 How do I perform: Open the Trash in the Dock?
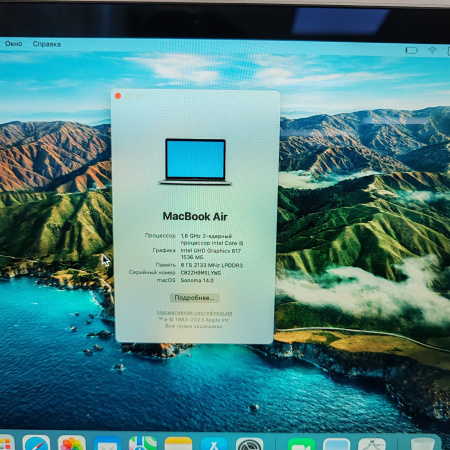[422, 445]
